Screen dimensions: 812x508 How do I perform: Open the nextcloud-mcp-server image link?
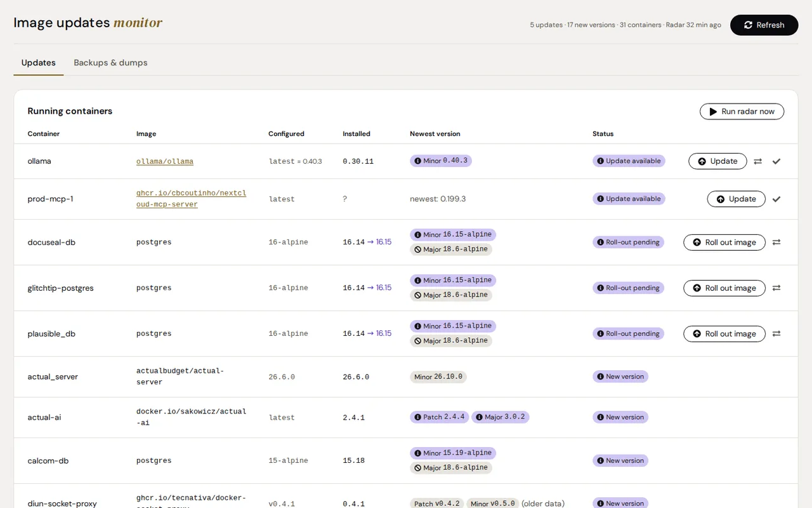coord(191,199)
